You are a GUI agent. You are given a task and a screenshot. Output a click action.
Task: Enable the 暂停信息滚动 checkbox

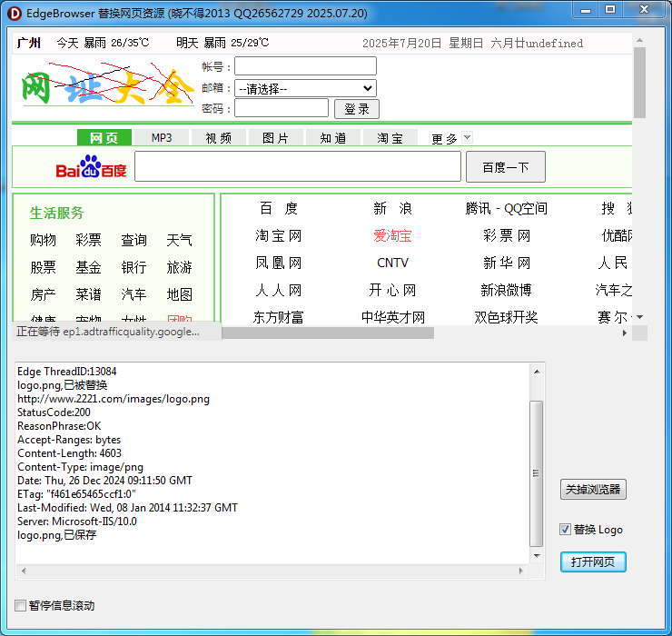click(20, 605)
